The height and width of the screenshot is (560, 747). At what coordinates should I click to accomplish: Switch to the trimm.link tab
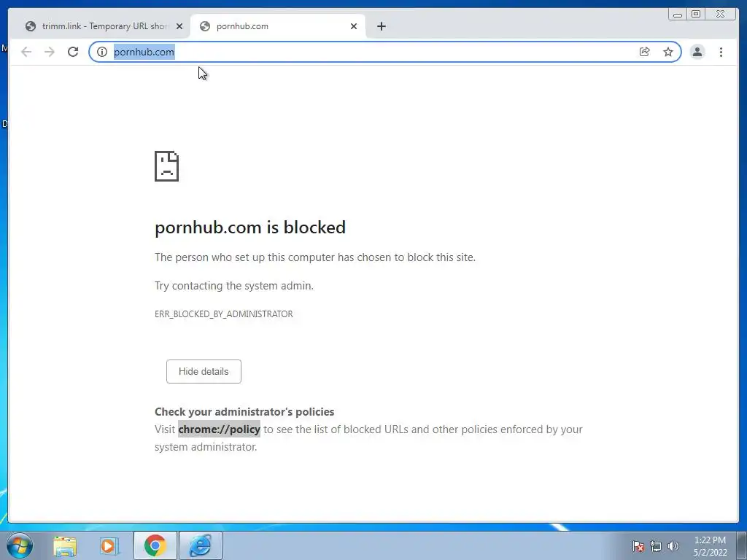[102, 26]
